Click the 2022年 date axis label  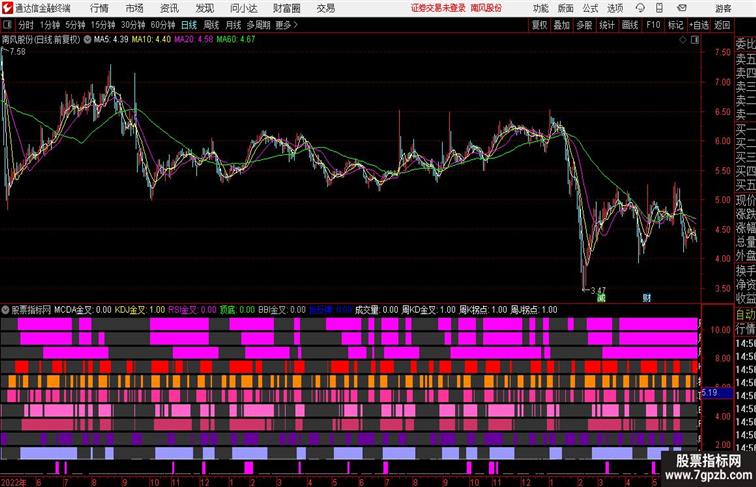[x=13, y=482]
